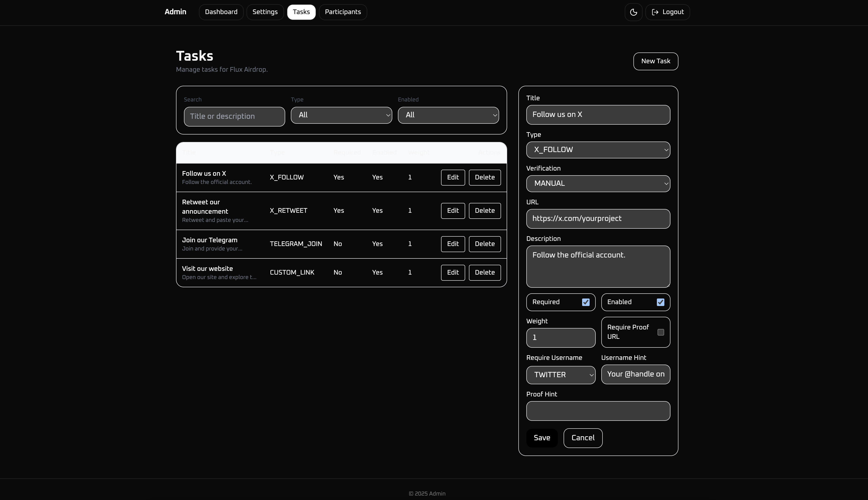
Task: Enable the Require Proof URL checkbox
Action: click(660, 332)
